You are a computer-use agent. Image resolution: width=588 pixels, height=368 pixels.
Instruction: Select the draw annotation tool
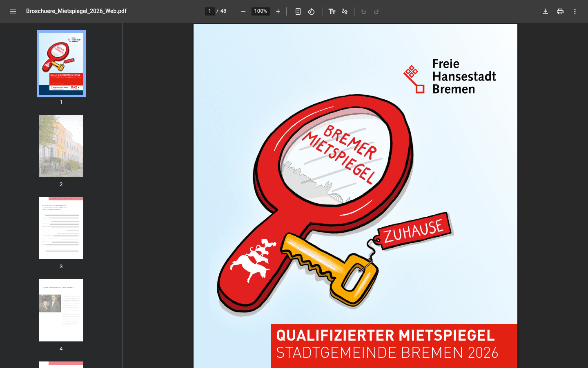pos(345,11)
